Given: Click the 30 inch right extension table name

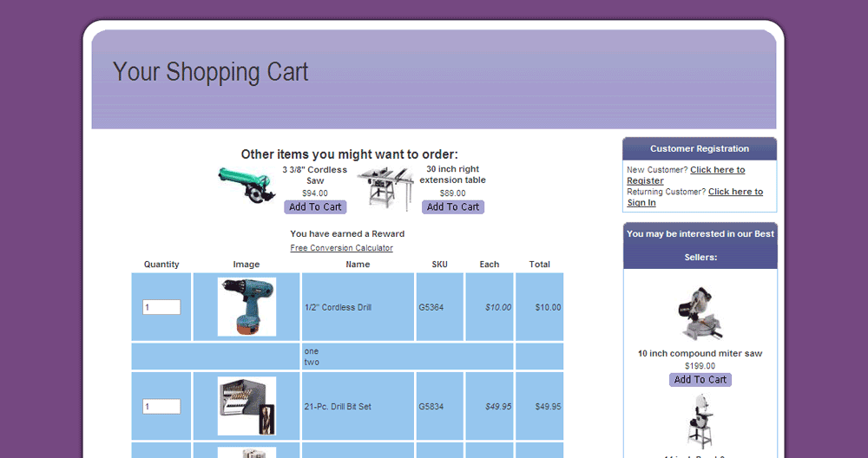Looking at the screenshot, I should (452, 174).
